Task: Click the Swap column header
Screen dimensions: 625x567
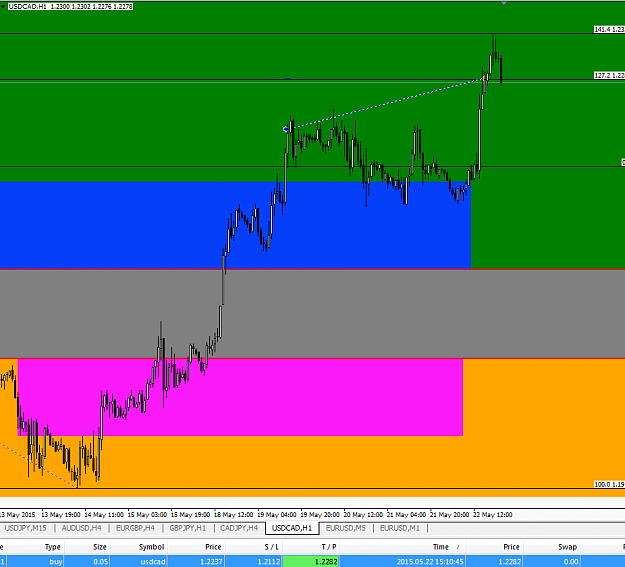Action: (567, 547)
